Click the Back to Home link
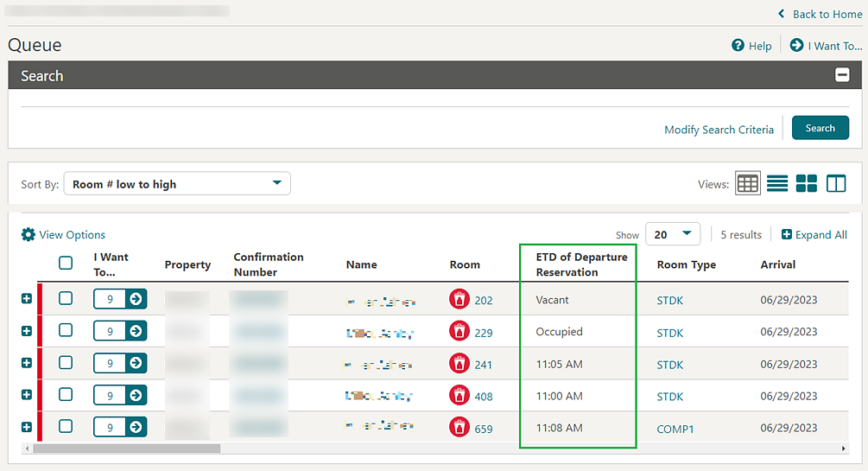This screenshot has width=868, height=471. 827,15
